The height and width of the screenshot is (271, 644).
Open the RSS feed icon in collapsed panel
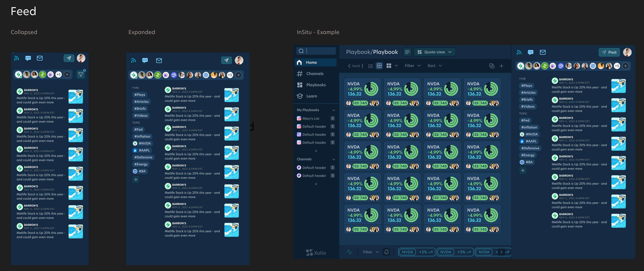tap(17, 58)
